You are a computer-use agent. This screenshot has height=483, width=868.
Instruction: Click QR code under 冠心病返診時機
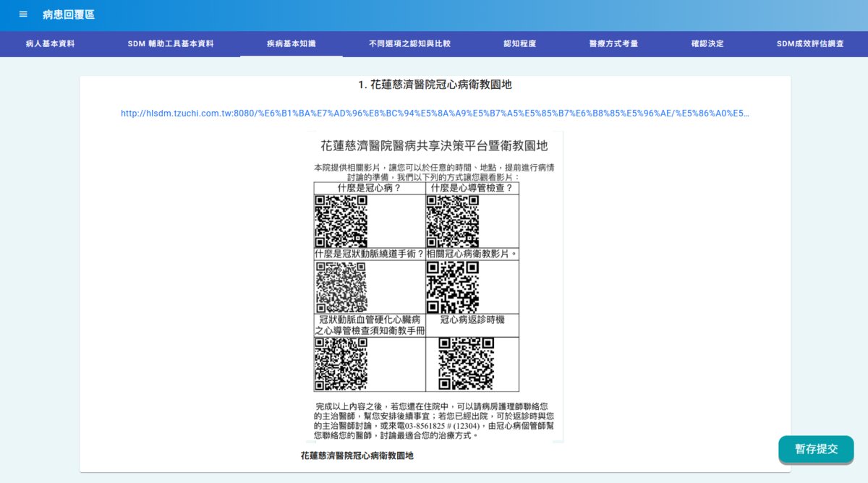[x=466, y=364]
